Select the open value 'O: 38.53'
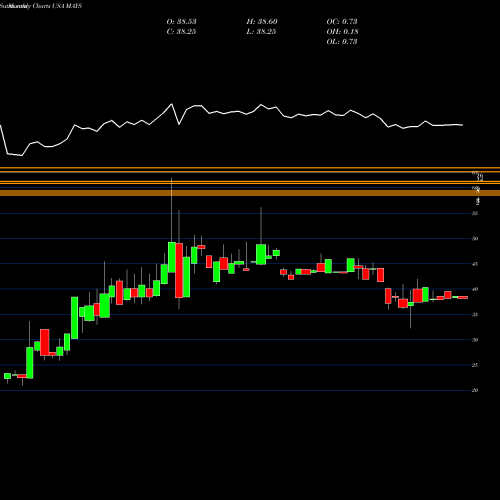Image resolution: width=500 pixels, height=500 pixels. click(x=181, y=22)
